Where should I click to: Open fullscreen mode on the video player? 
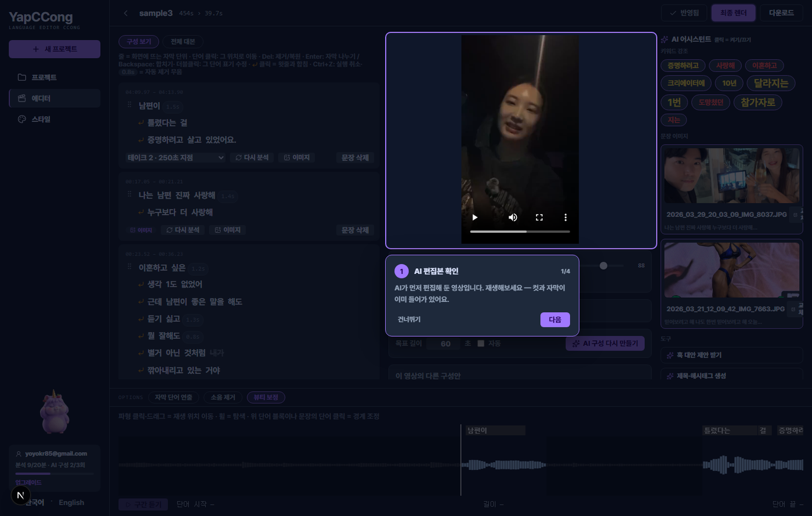point(539,217)
